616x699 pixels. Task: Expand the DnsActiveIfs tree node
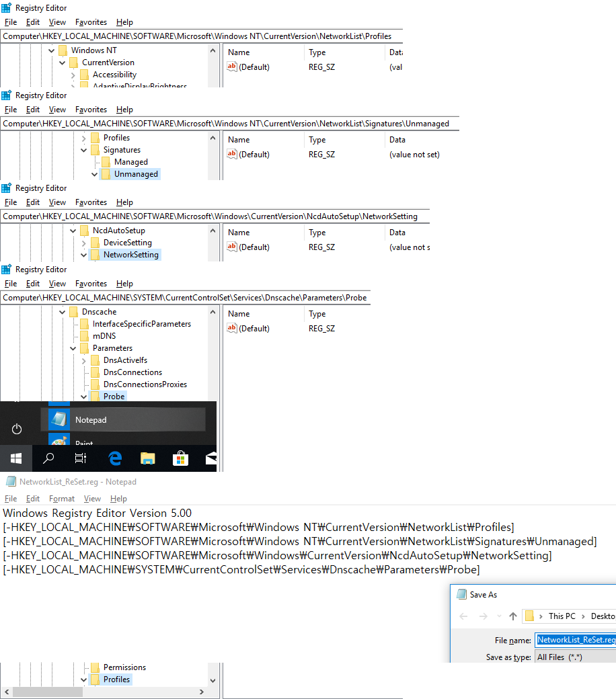point(84,360)
